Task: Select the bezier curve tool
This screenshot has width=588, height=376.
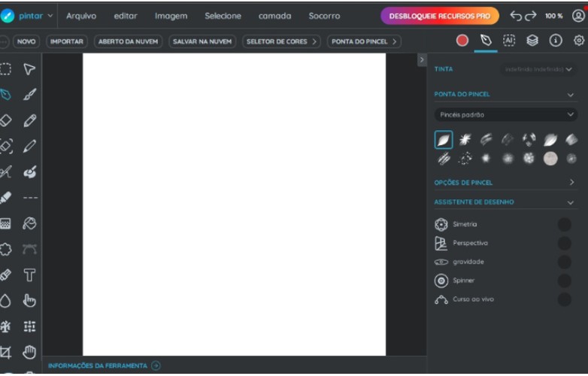Action: click(29, 250)
